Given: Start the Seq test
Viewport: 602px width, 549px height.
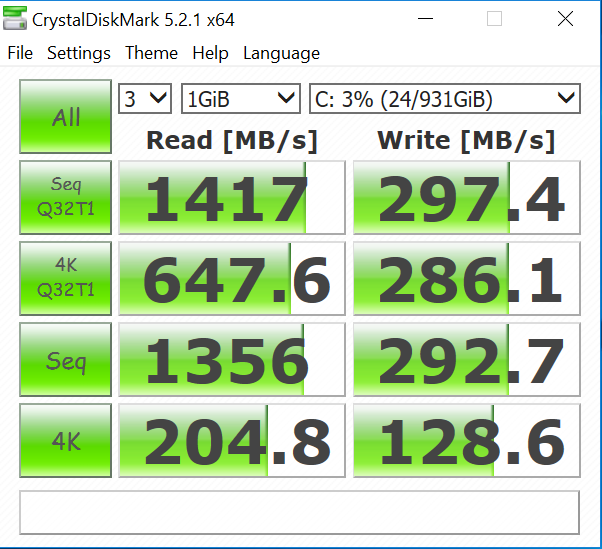Looking at the screenshot, I should [66, 359].
